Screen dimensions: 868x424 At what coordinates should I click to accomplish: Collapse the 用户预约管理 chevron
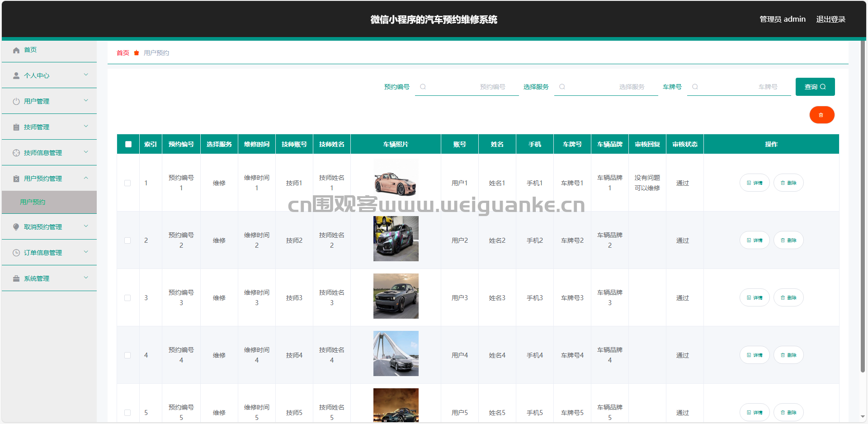point(86,178)
